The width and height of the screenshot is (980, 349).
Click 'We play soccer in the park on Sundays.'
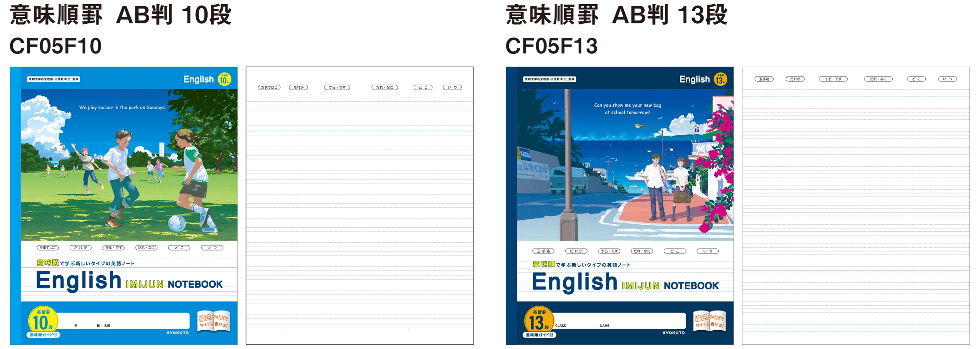pos(122,108)
